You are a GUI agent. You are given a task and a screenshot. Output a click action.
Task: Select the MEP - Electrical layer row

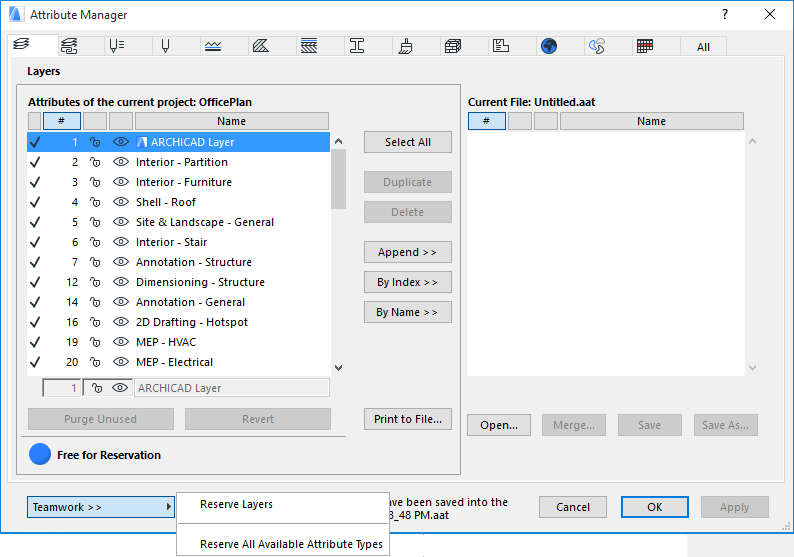pos(178,362)
